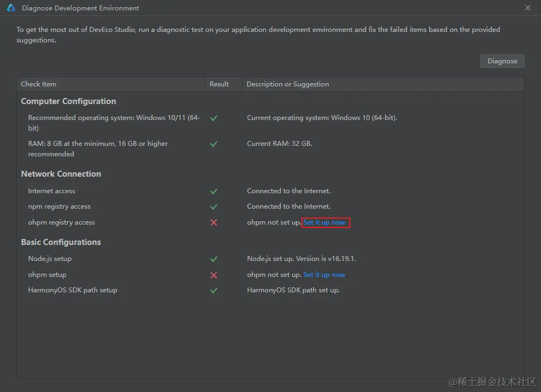This screenshot has width=541, height=392.
Task: Click green checkmark for RAM requirement
Action: 214,144
